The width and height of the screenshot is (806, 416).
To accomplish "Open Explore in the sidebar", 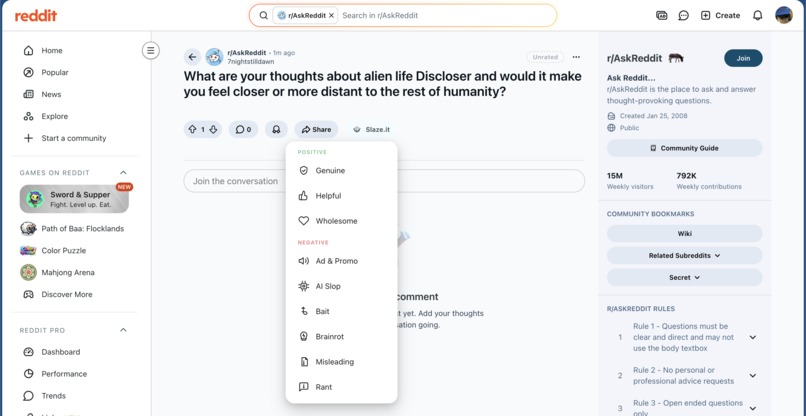I will [46, 116].
